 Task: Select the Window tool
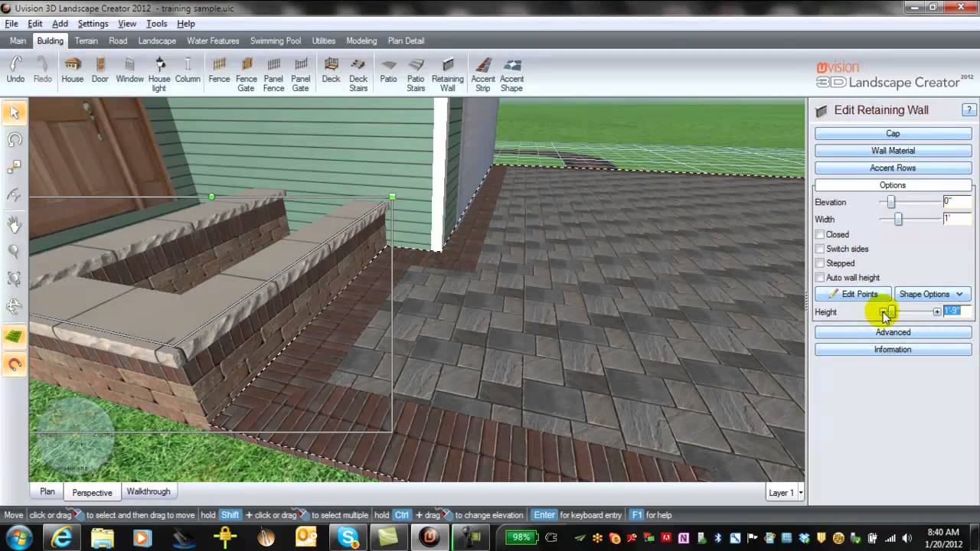tap(129, 70)
